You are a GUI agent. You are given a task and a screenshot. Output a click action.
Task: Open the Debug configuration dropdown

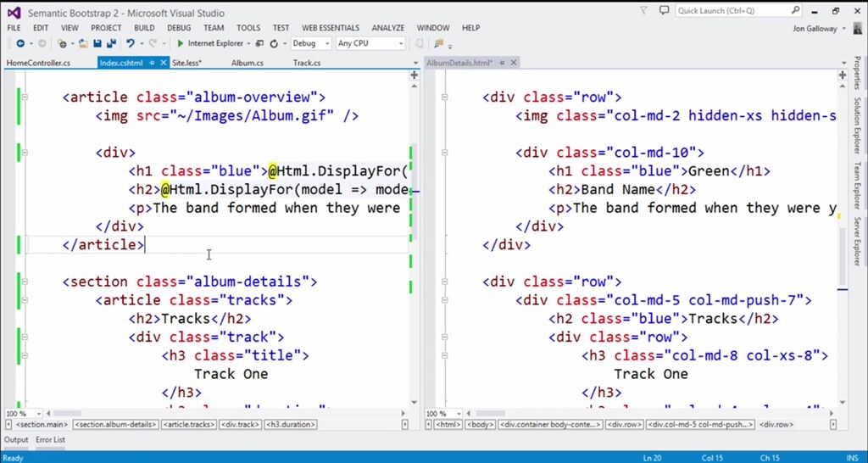pos(310,43)
